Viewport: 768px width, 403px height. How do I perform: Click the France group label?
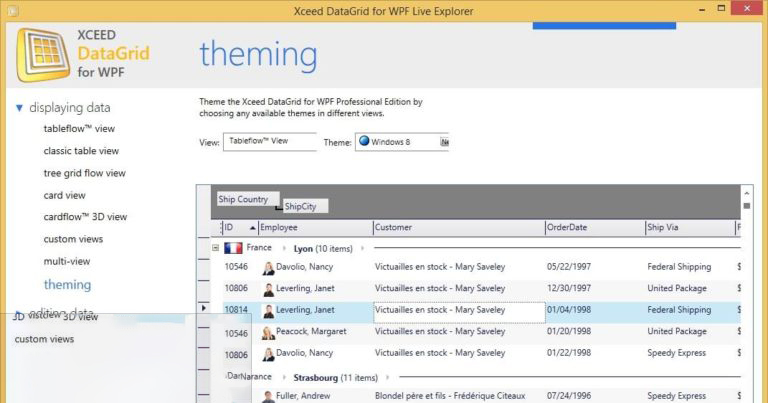[259, 248]
